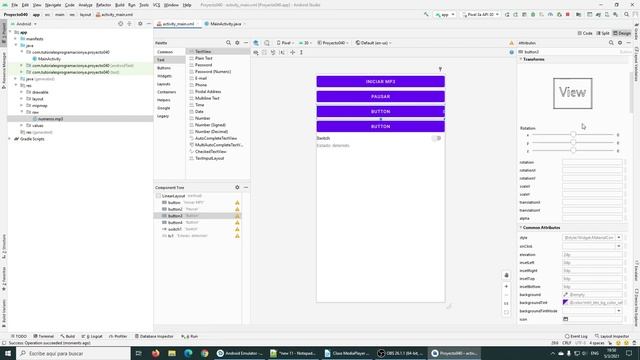Select numeros.mp3 in project tree
The image size is (640, 360).
[50, 119]
